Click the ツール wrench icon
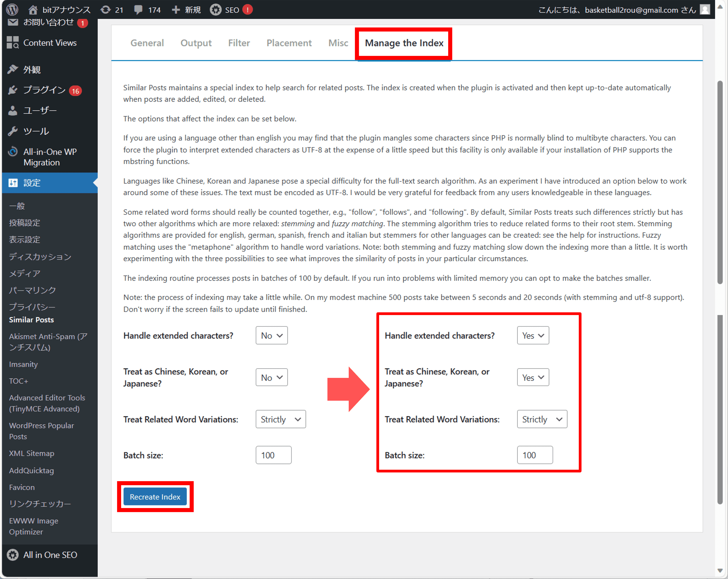Viewport: 728px width, 579px height. pos(13,131)
